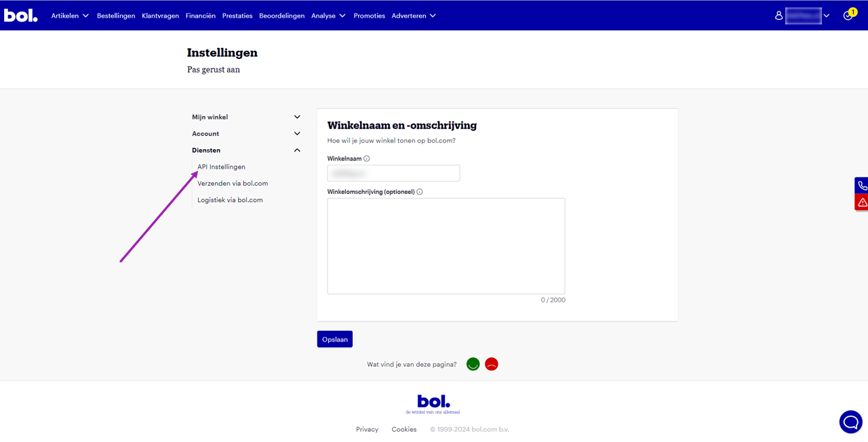The image size is (868, 442).
Task: Expand the Artikelen menu
Action: coord(70,16)
